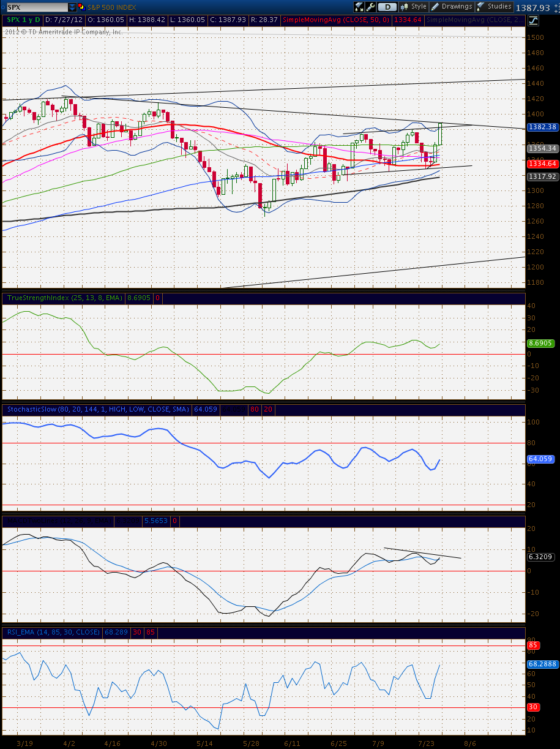Open the Drawings menu
The height and width of the screenshot is (749, 560).
452,7
